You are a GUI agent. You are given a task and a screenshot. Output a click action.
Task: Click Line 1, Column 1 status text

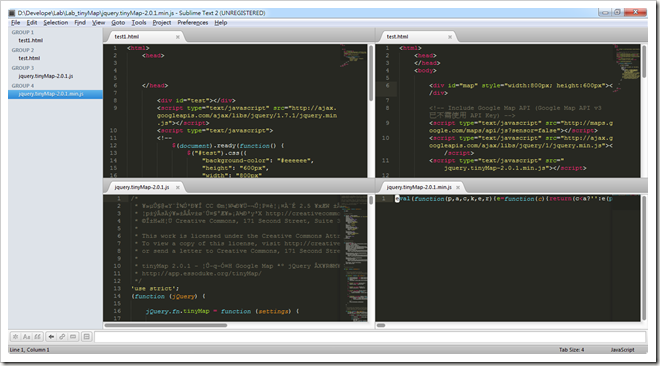(x=29, y=350)
